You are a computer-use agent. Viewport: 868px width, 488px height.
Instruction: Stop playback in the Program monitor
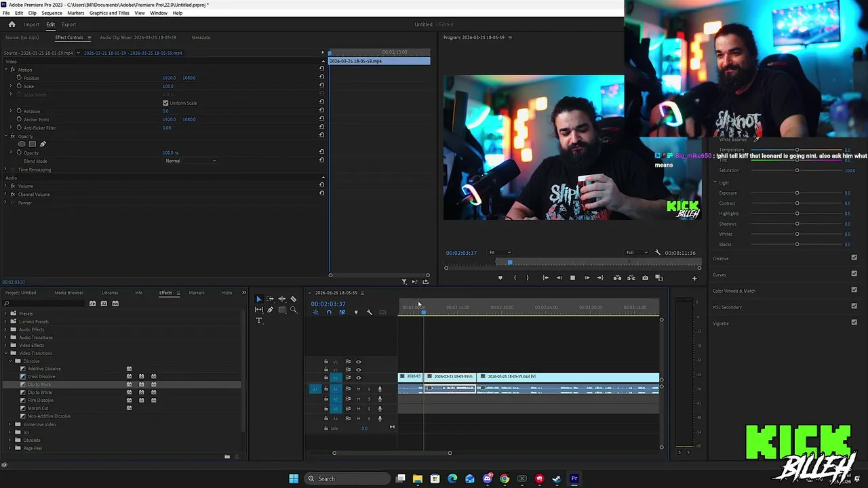(572, 278)
